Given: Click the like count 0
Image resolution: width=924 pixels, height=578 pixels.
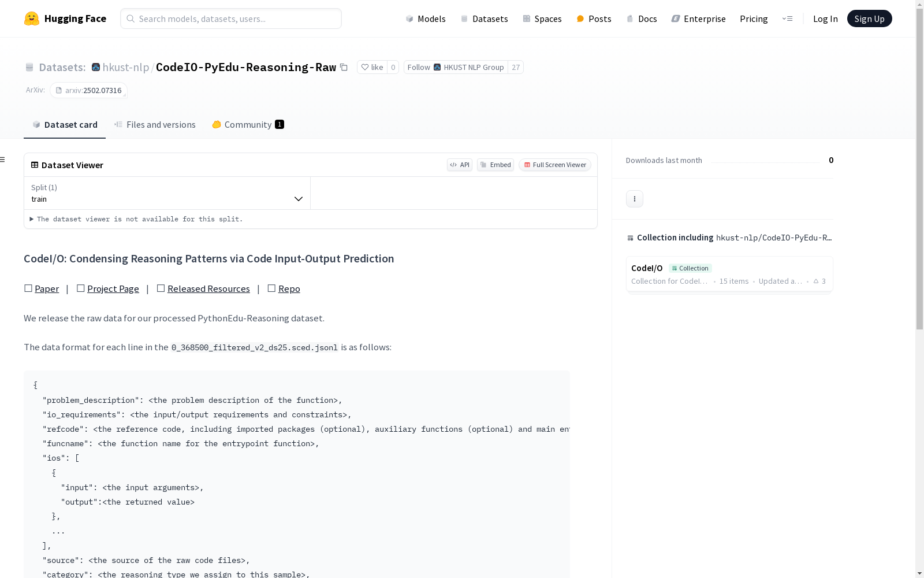Looking at the screenshot, I should coord(393,67).
